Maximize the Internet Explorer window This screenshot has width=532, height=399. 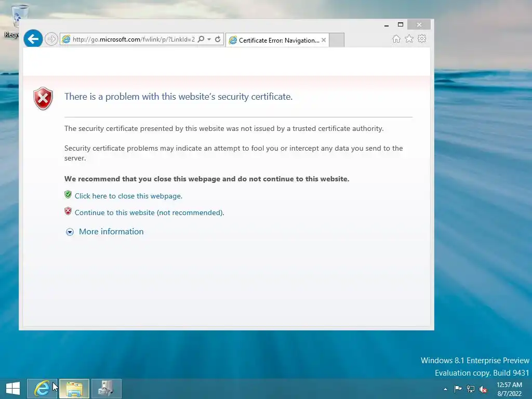(x=401, y=25)
